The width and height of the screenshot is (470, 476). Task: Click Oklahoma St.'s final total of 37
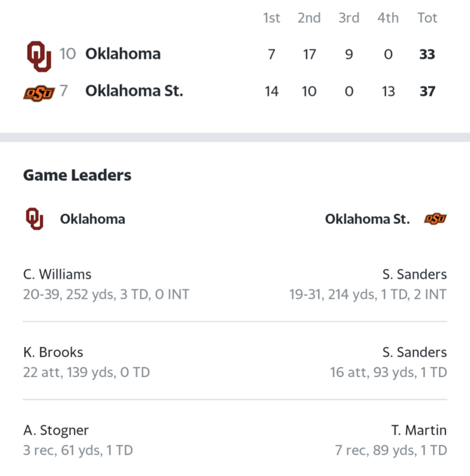click(428, 91)
